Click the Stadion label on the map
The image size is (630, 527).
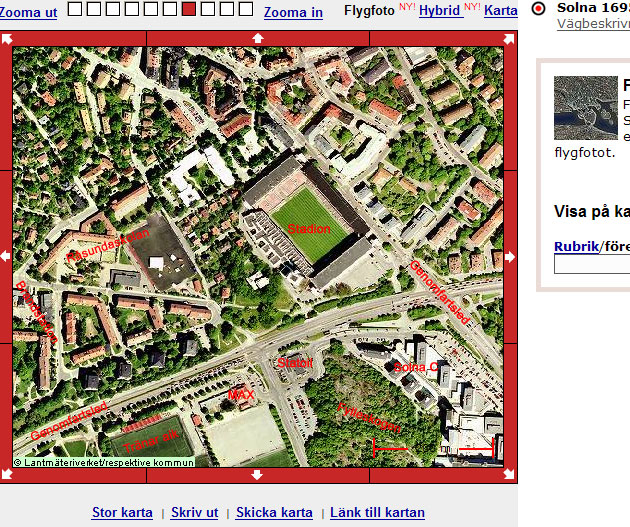(309, 229)
